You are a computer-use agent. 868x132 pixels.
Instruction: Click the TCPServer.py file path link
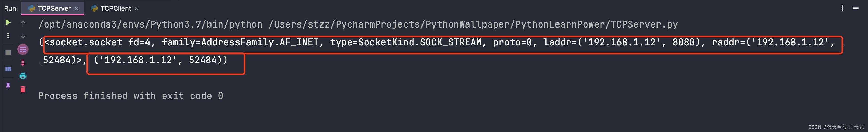pos(473,24)
